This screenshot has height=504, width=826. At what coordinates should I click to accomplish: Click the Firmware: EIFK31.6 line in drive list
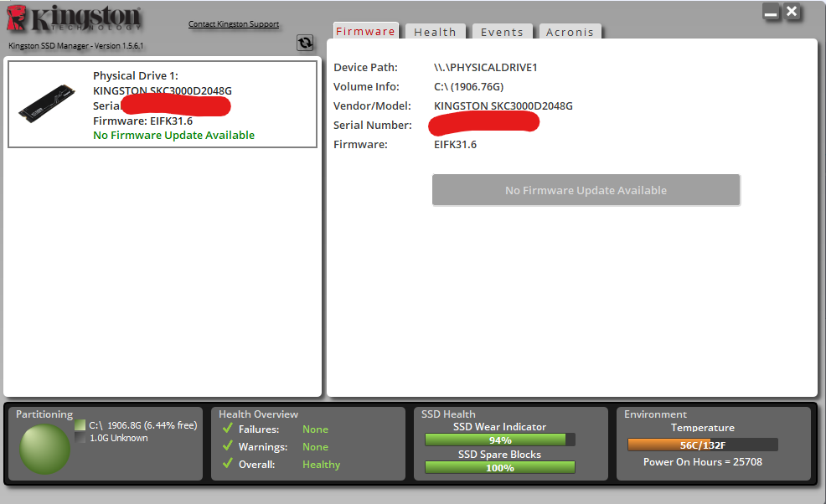[142, 121]
